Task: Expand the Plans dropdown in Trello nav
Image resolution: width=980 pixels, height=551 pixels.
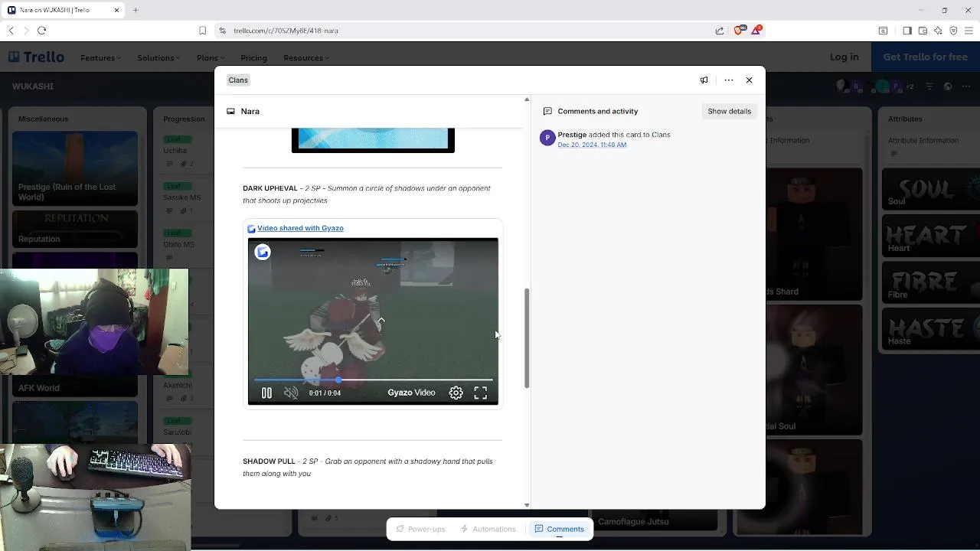Action: [x=210, y=57]
